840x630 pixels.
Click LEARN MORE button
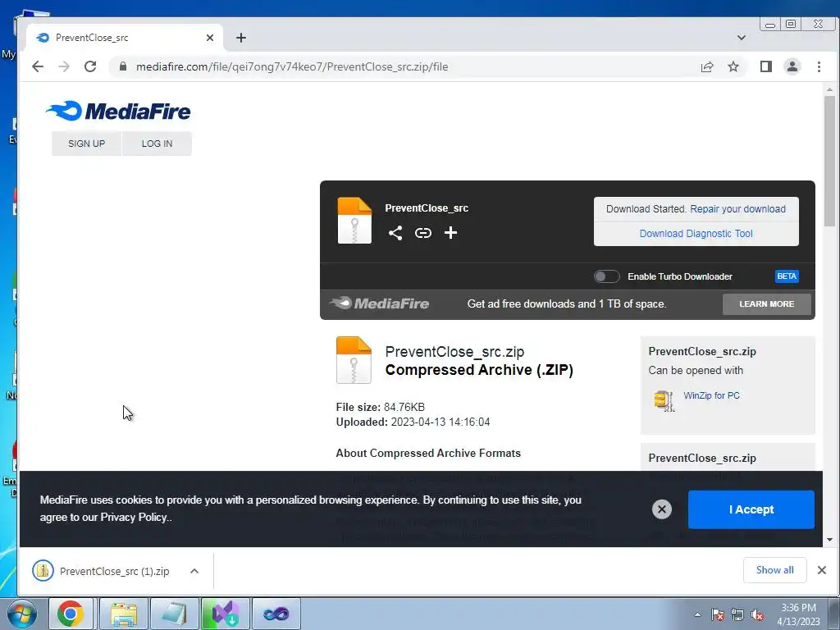tap(767, 304)
